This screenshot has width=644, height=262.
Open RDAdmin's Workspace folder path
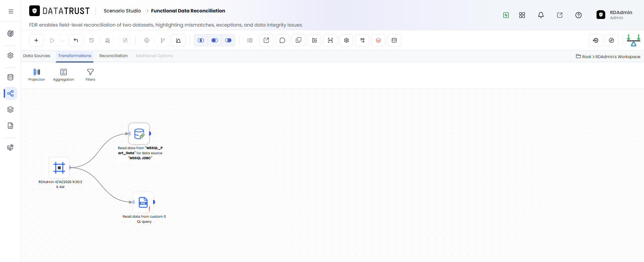(618, 57)
